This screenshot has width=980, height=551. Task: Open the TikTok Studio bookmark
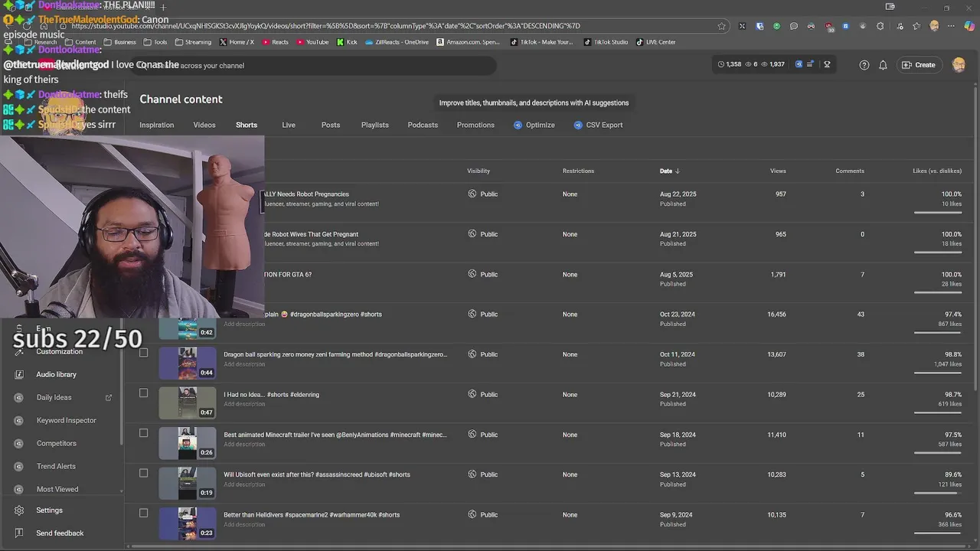tap(605, 42)
